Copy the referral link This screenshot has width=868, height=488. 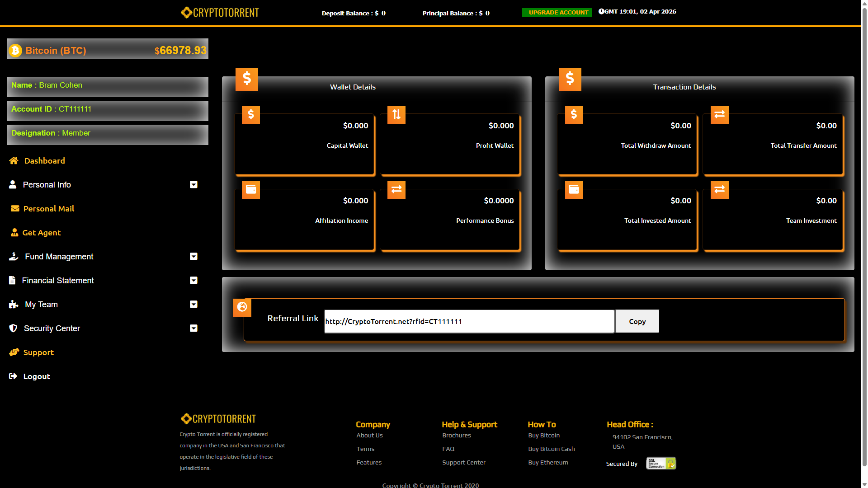637,321
